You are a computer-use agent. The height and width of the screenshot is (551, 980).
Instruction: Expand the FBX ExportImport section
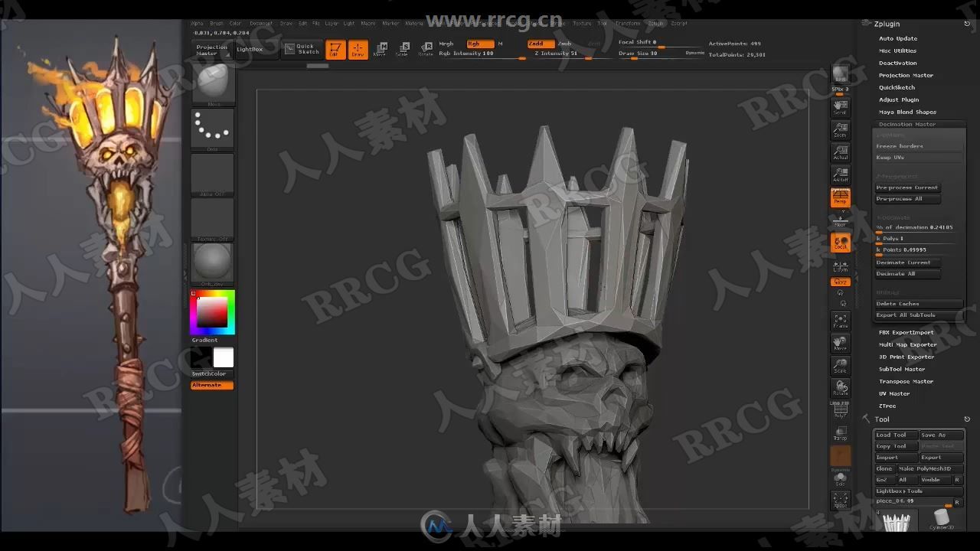[906, 332]
